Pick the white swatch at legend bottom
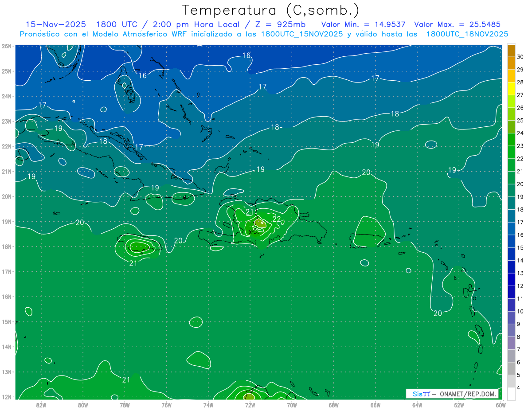The width and height of the screenshot is (532, 411). [511, 394]
